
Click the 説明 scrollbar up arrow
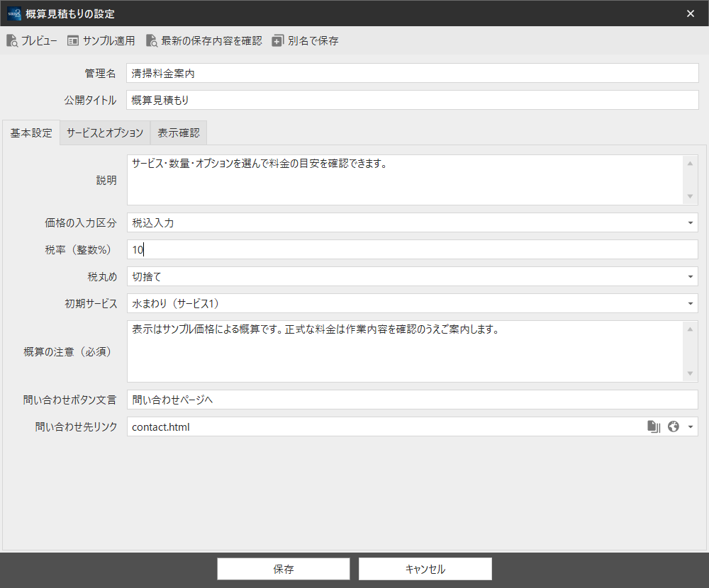[690, 164]
